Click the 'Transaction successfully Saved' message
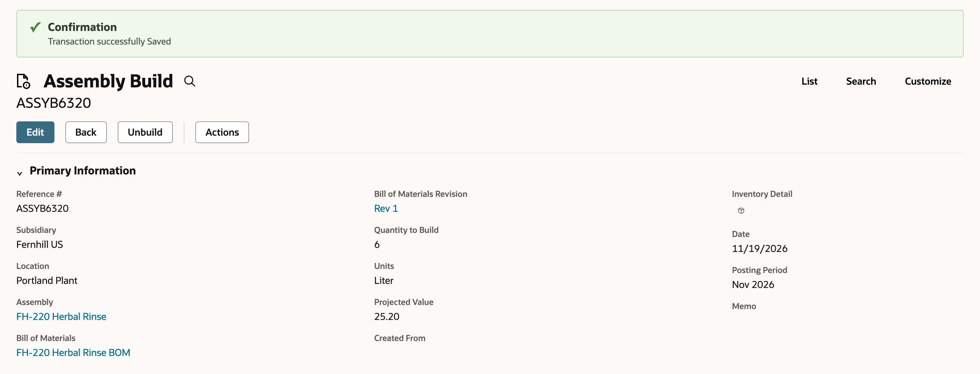The width and height of the screenshot is (980, 374). tap(109, 41)
